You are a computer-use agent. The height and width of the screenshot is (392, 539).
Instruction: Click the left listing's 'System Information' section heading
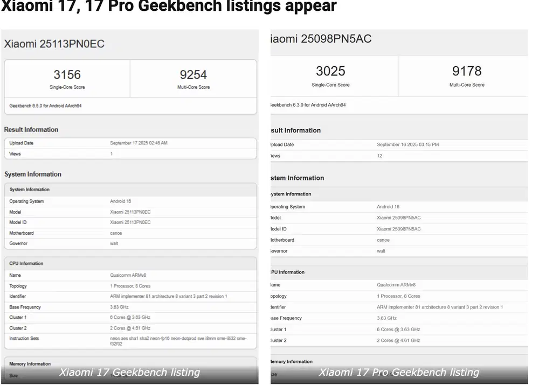click(33, 174)
